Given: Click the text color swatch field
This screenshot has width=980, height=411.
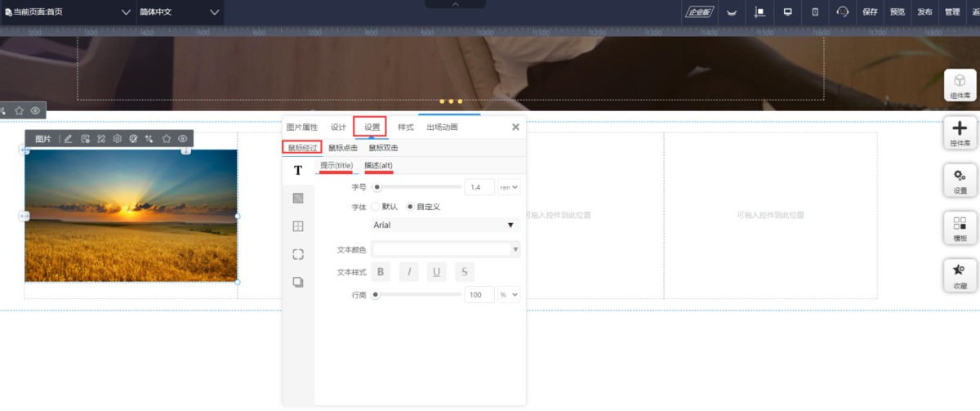Looking at the screenshot, I should (441, 249).
